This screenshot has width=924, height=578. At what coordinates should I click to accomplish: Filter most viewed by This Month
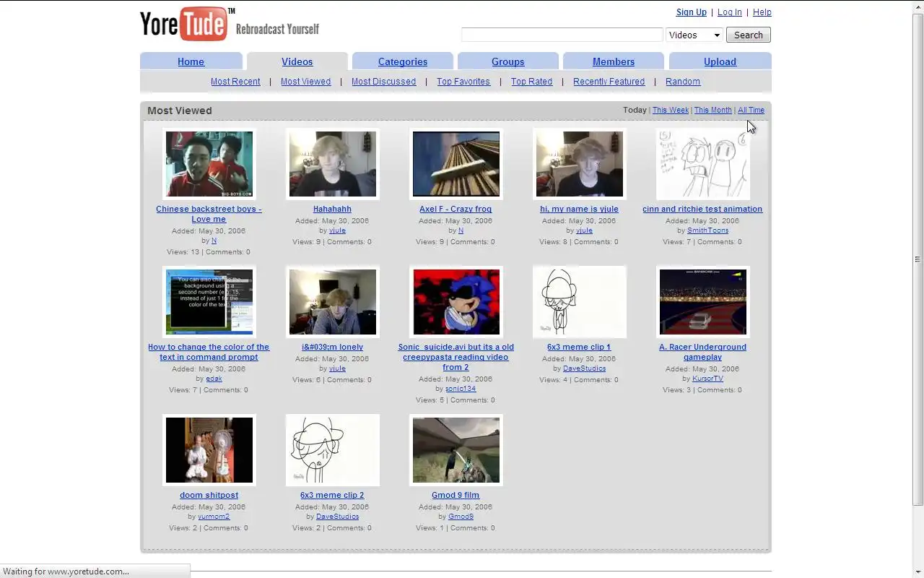pos(713,111)
